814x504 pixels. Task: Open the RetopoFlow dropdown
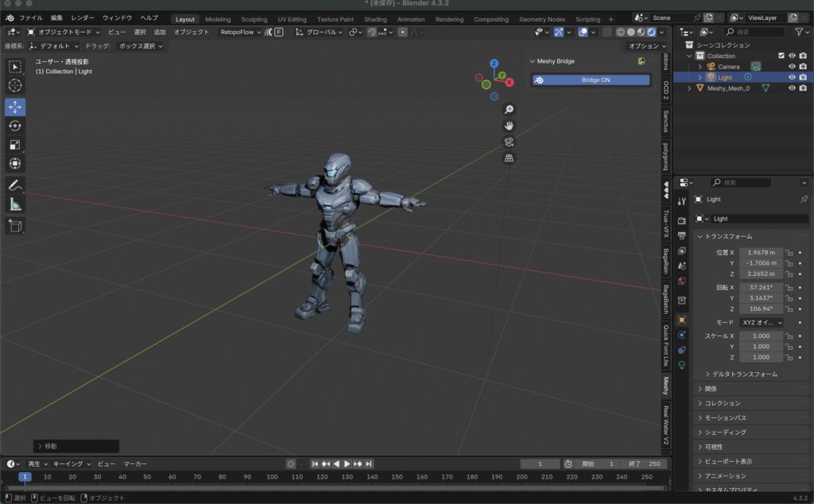coord(240,32)
